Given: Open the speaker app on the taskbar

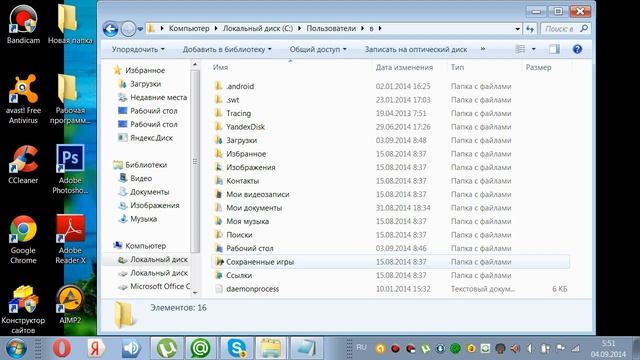Looking at the screenshot, I should pyautogui.click(x=131, y=348).
